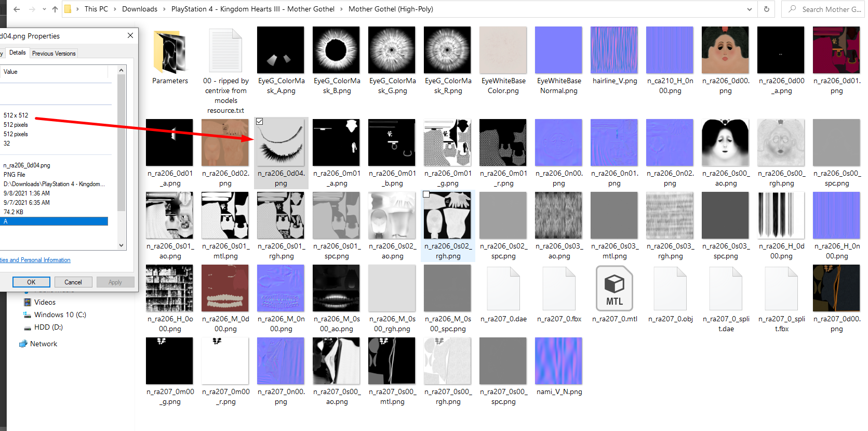Go back to the previous folder
The width and height of the screenshot is (868, 431).
[17, 9]
